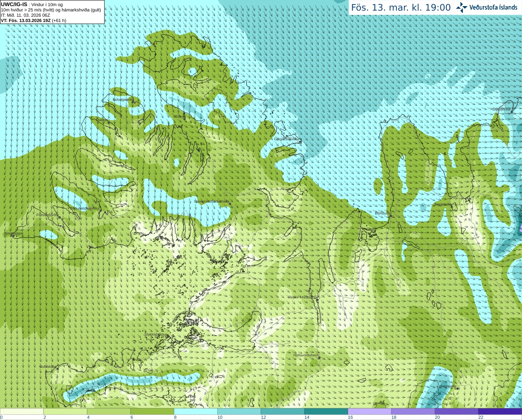Select the 20–22 m/s violet legend swatch
Image resolution: width=522 pixels, height=420 pixels.
pyautogui.click(x=457, y=411)
